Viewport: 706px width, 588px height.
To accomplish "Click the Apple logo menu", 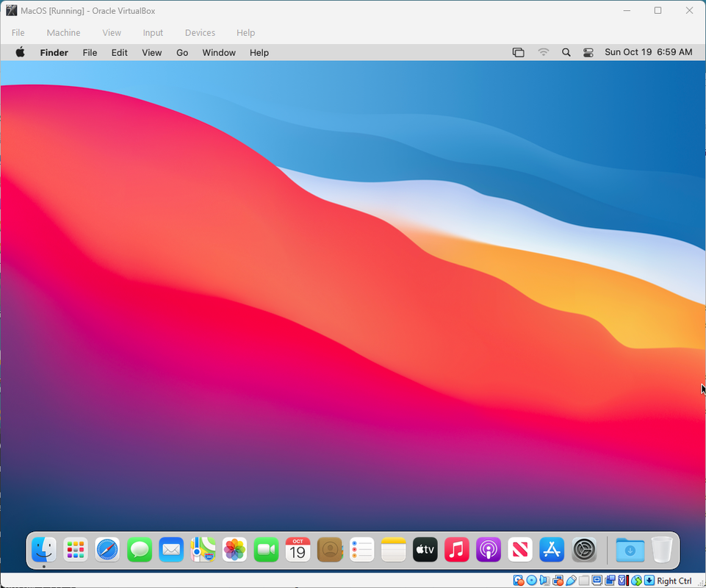I will tap(21, 52).
